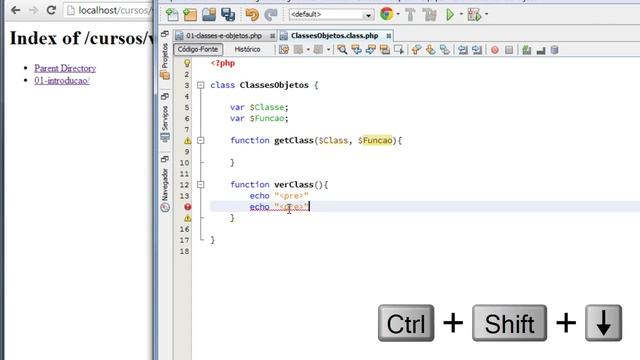Open the Run Project dropdown arrow
Screen dimensions: 640x360
pos(461,15)
